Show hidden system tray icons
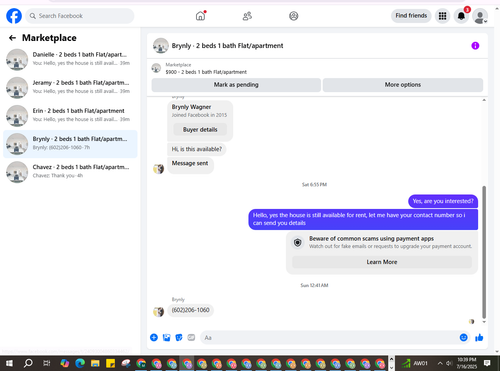The height and width of the screenshot is (371, 500). (440, 363)
